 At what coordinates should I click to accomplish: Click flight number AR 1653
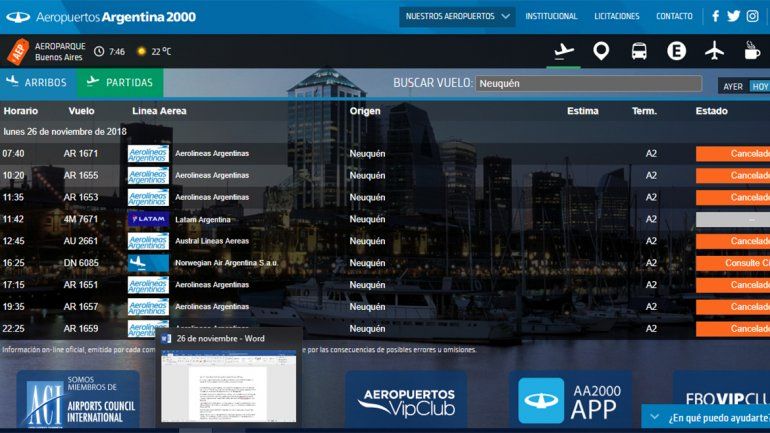[x=81, y=197]
